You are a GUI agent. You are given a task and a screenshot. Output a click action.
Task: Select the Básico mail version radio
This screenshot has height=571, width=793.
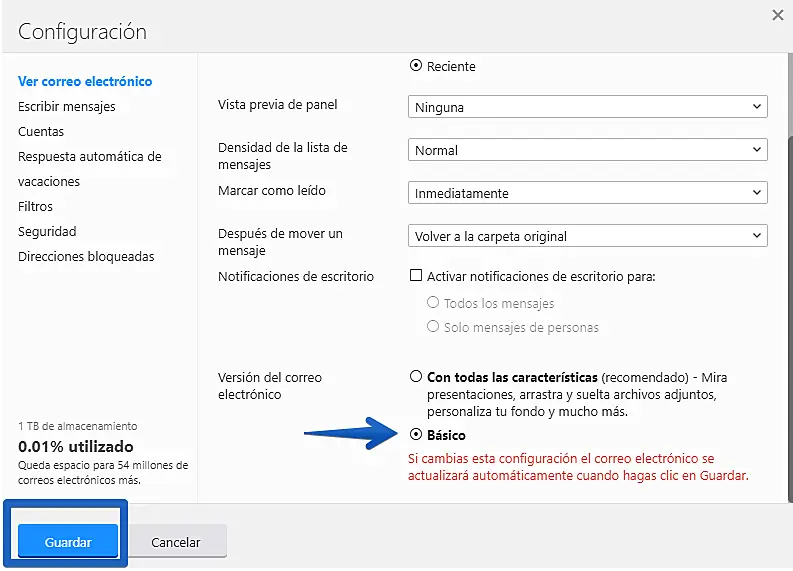click(416, 434)
